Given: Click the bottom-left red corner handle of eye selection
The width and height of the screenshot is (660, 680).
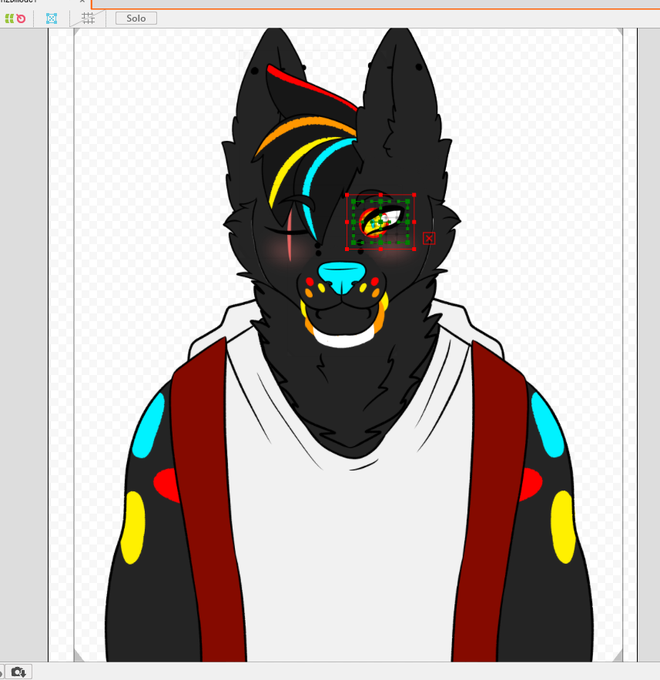Looking at the screenshot, I should pyautogui.click(x=347, y=249).
